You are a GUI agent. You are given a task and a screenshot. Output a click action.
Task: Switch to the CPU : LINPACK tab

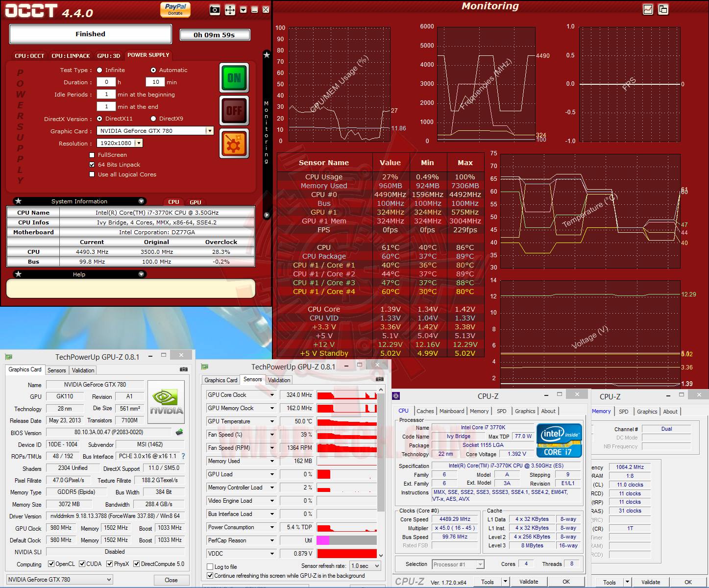71,56
